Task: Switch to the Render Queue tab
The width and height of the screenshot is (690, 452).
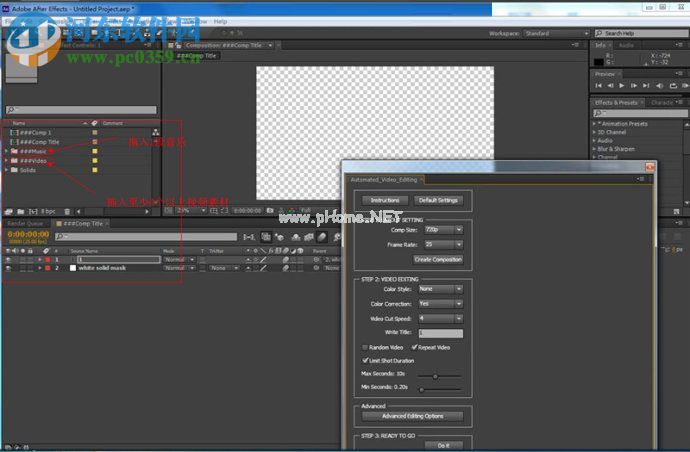Action: (25, 224)
